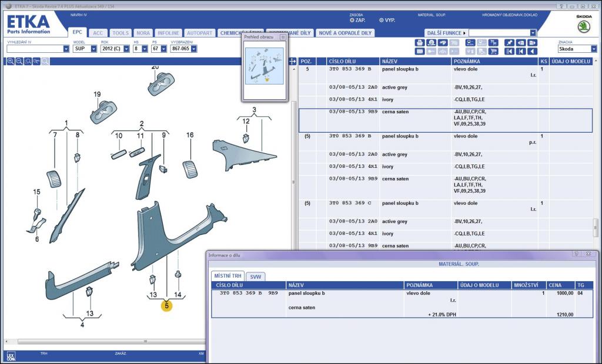This screenshot has height=364, width=602.
Task: Select the SVW tab in part info
Action: pos(256,277)
